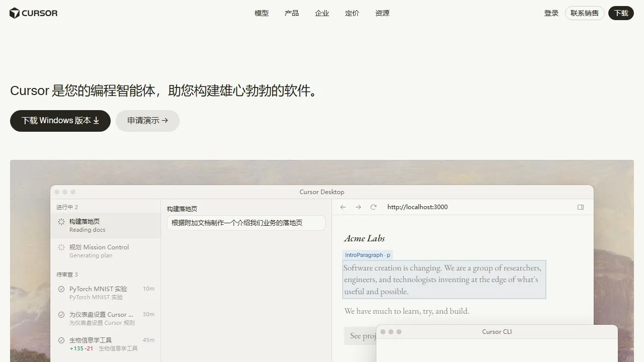Click the +135 -21 diff stats

82,348
